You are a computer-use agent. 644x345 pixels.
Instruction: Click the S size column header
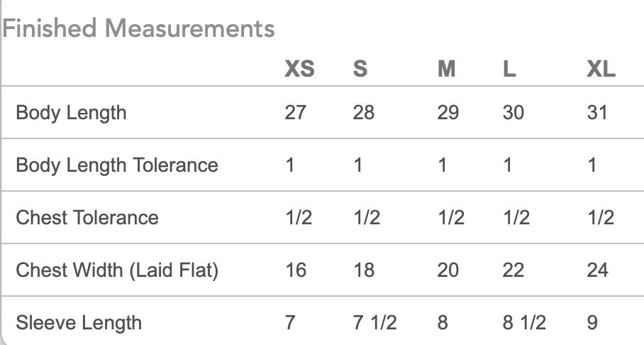(x=360, y=69)
